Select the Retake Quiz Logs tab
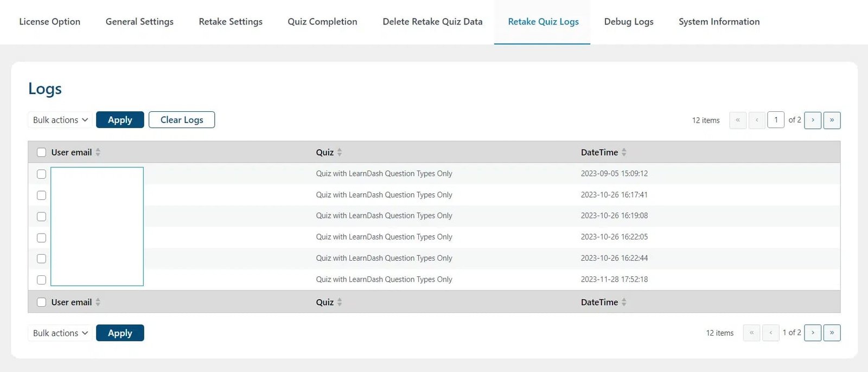Screen dimensions: 868x372 tap(543, 22)
